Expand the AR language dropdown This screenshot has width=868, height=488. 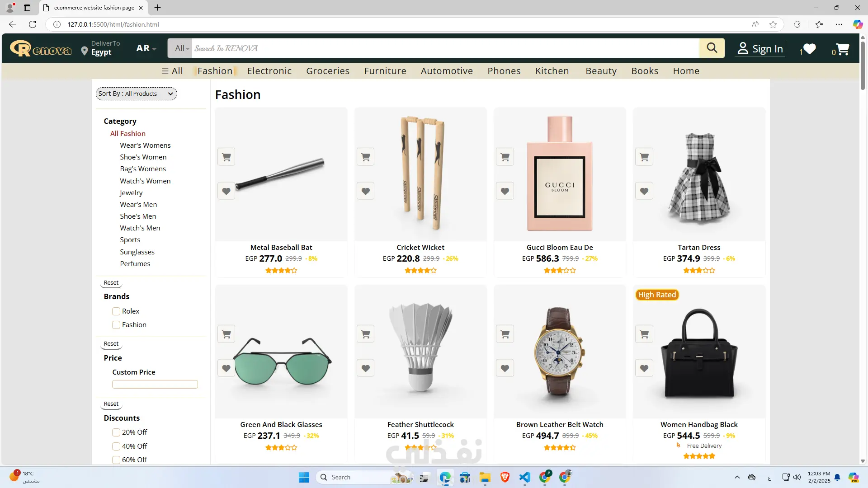pyautogui.click(x=146, y=48)
